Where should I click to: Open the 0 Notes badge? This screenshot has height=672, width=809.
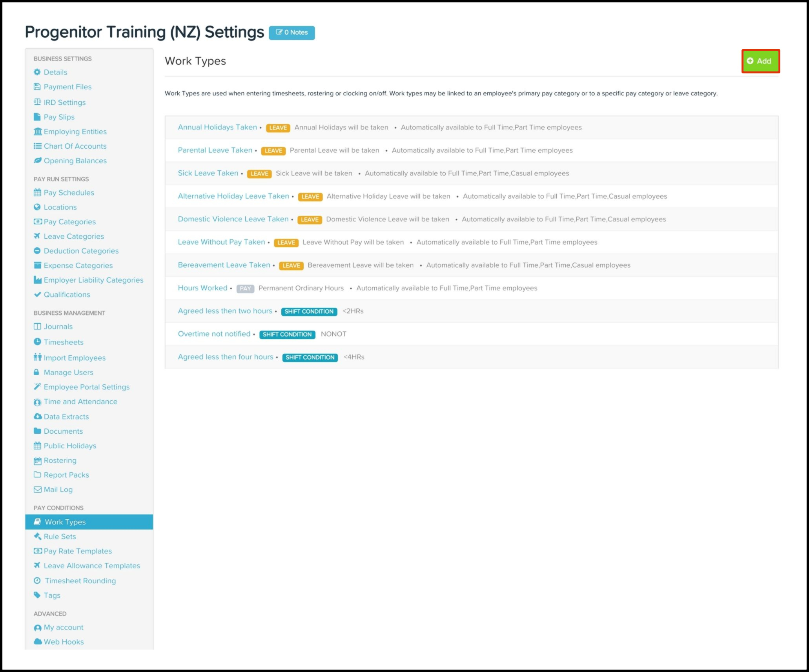tap(292, 33)
